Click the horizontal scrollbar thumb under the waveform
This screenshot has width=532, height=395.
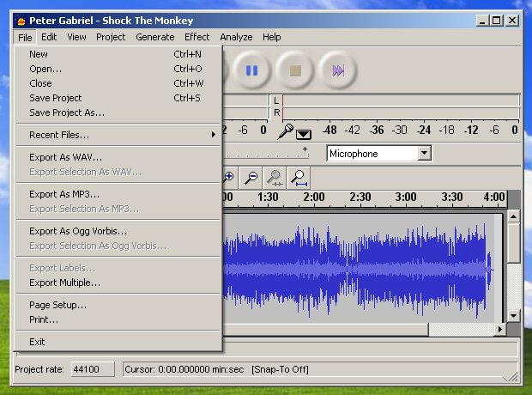(325, 329)
